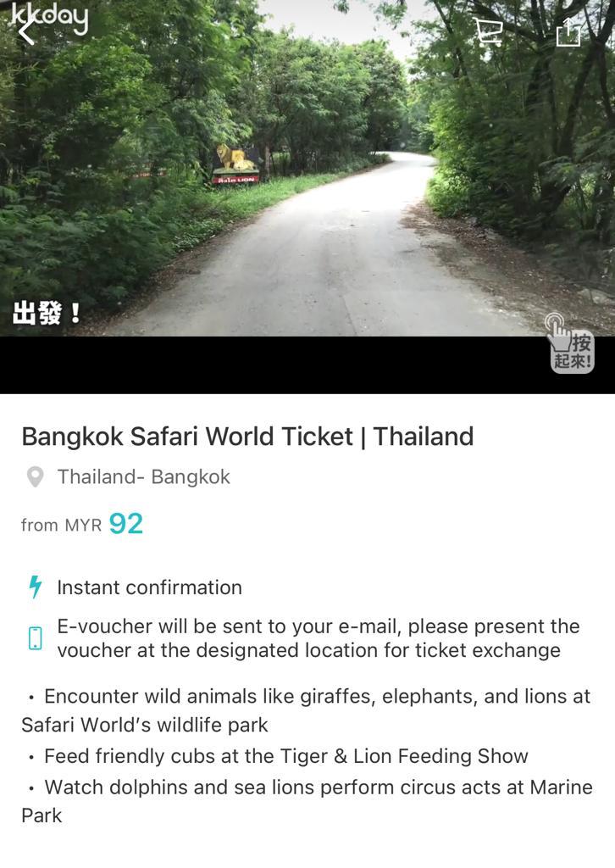Select the Bangkok Safari World Ticket title
Viewport: 615px width, 868px height.
(247, 437)
